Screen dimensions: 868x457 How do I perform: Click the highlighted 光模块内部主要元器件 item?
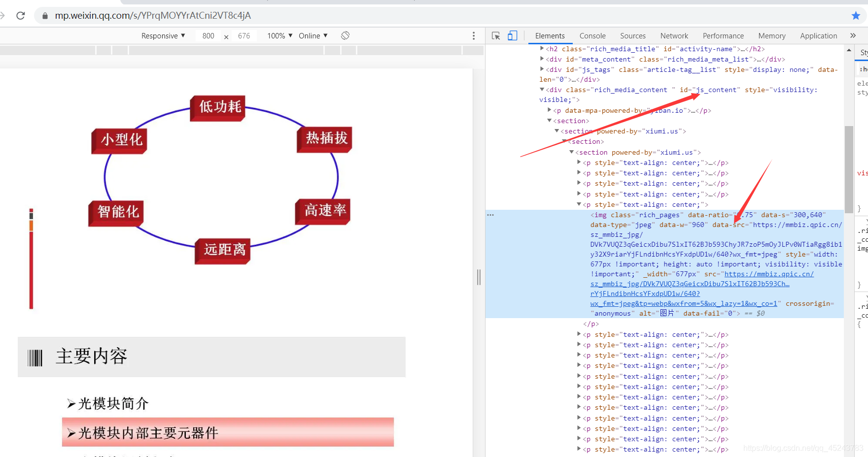(228, 432)
